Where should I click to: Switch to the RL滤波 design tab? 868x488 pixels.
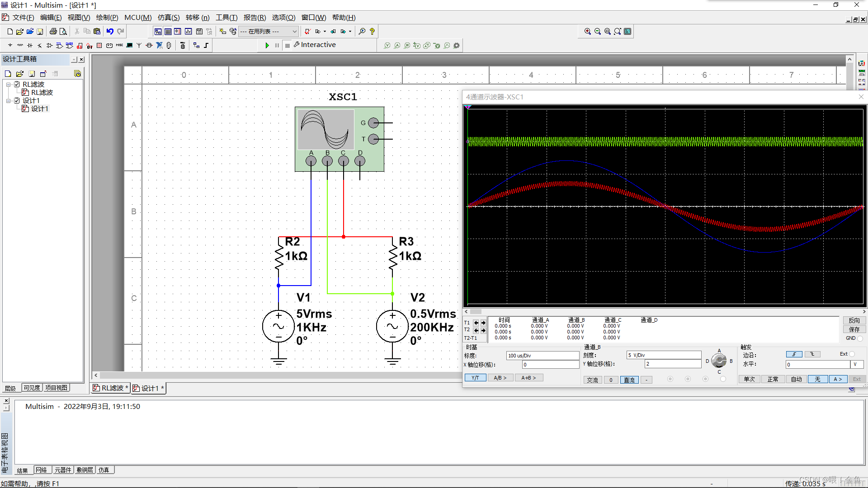tap(111, 388)
